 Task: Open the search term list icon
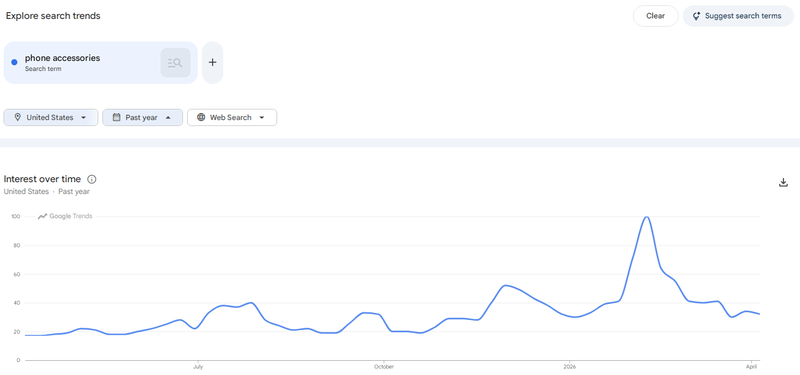click(x=176, y=63)
